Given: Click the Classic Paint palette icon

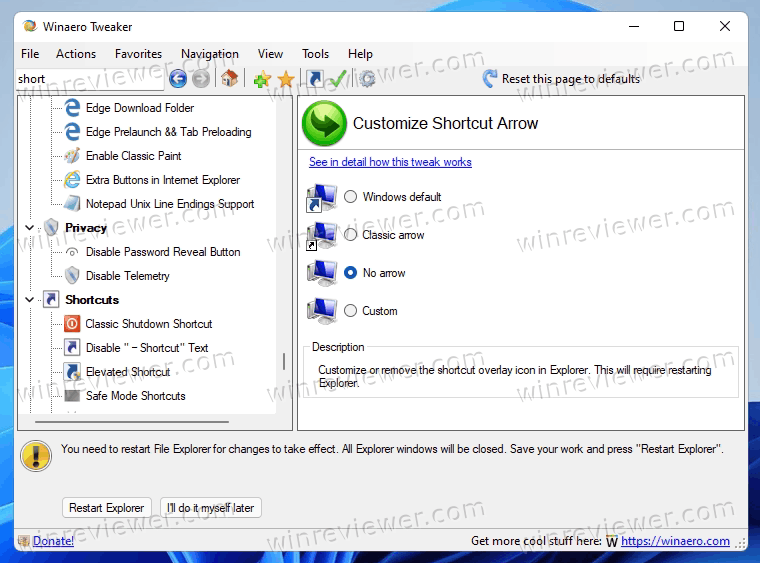Looking at the screenshot, I should [72, 156].
